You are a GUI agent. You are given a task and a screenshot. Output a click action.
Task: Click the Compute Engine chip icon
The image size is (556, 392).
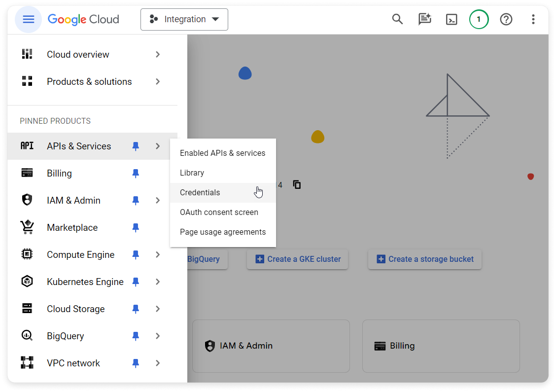(27, 254)
